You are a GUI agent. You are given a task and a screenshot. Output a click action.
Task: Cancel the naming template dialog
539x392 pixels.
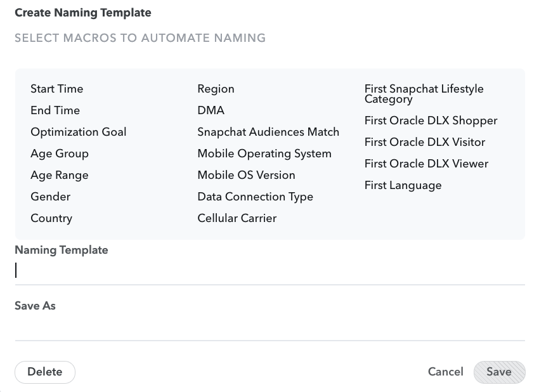point(445,372)
